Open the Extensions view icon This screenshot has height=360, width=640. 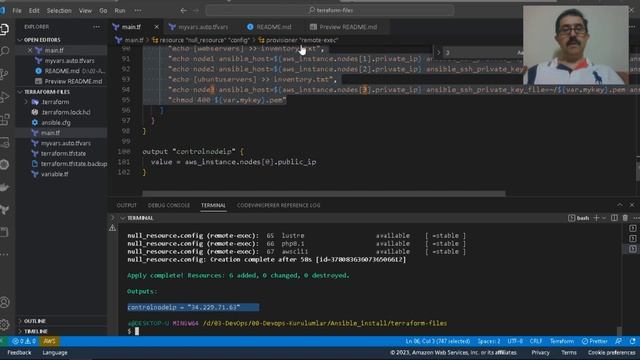(4, 120)
